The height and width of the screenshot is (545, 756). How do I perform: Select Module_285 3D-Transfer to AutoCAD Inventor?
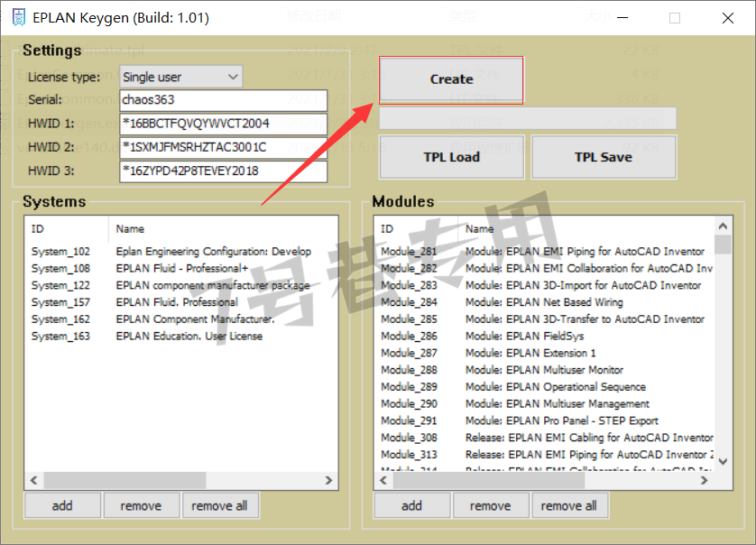pyautogui.click(x=543, y=319)
